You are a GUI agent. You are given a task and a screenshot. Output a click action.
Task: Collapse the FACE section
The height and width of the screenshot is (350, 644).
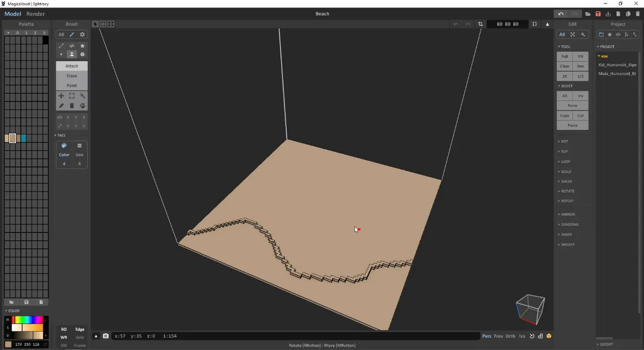(x=60, y=135)
